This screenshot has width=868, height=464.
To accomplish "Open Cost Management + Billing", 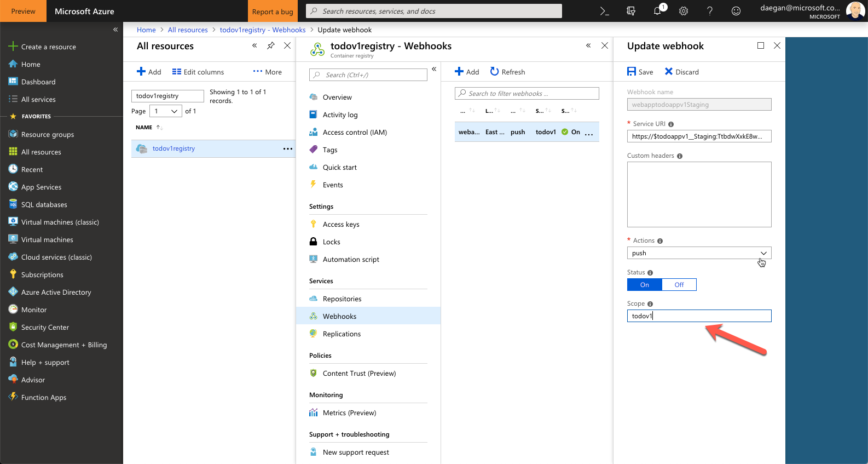I will (57, 345).
